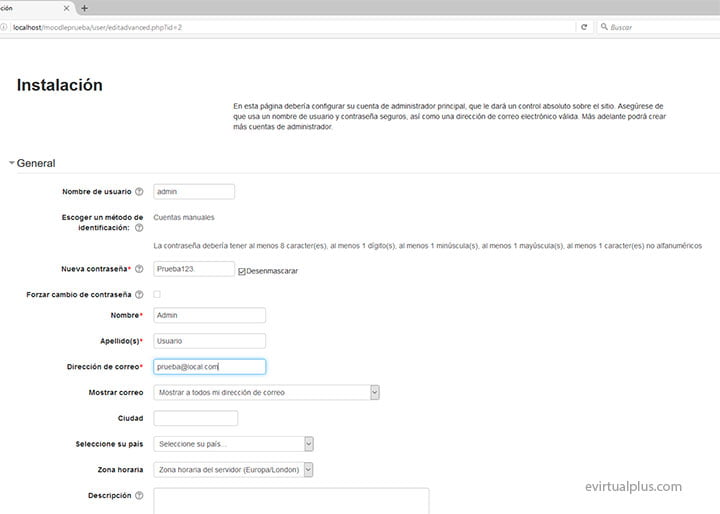Show help for Forzar cambio de contraseña
The image size is (720, 514).
click(x=139, y=295)
